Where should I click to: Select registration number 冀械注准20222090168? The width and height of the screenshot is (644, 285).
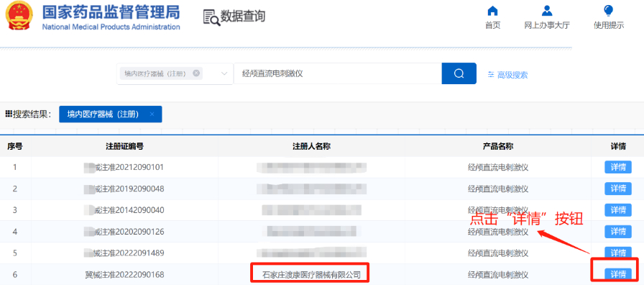pos(124,274)
